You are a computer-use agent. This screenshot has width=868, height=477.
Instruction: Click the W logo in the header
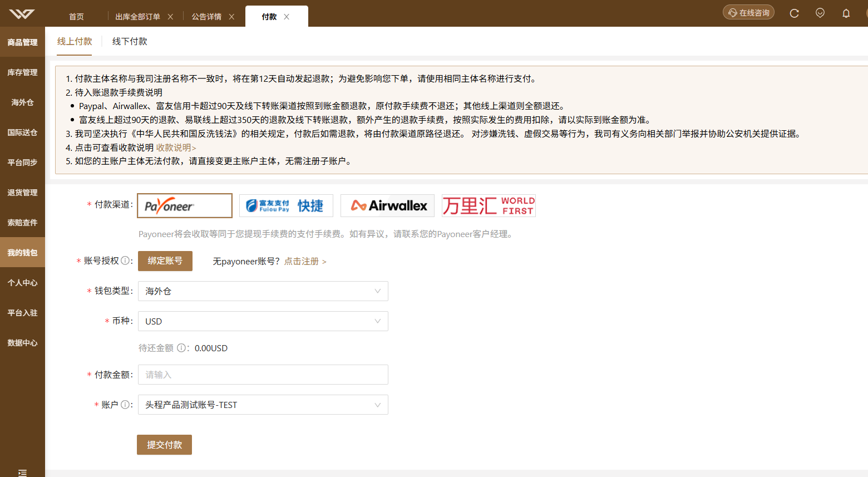point(22,13)
